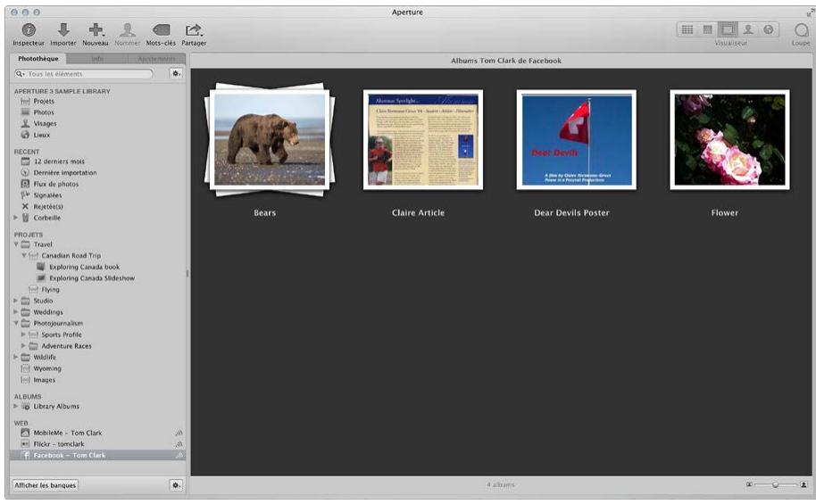
Task: Open Exploring Canada book
Action: click(x=84, y=267)
